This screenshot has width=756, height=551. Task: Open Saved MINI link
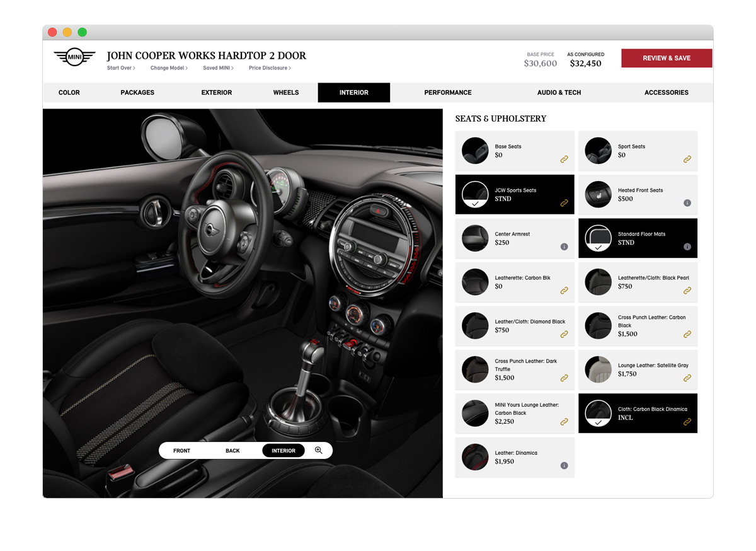218,68
